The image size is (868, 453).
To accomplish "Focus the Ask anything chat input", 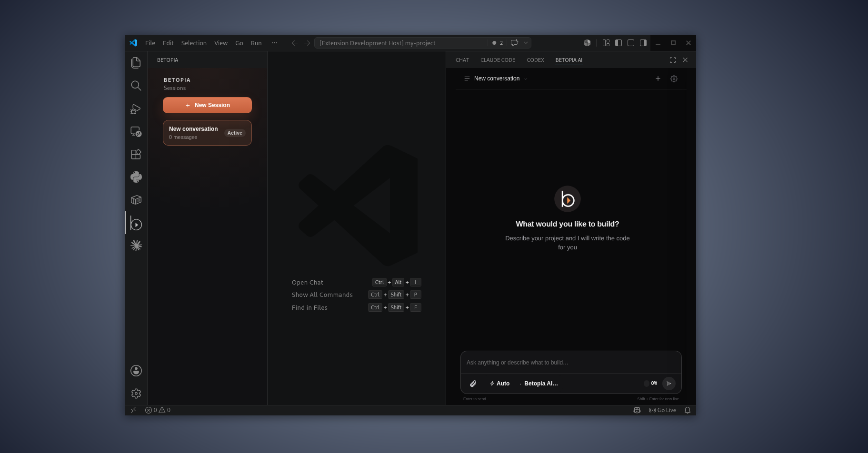I will click(571, 363).
